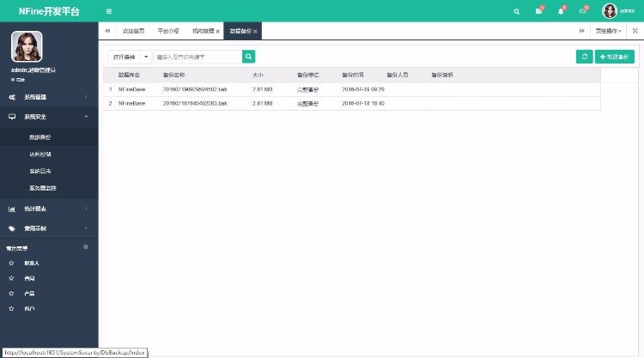The image size is (644, 358).
Task: Open 服务器监控 in the sidebar submenu
Action: tap(43, 188)
